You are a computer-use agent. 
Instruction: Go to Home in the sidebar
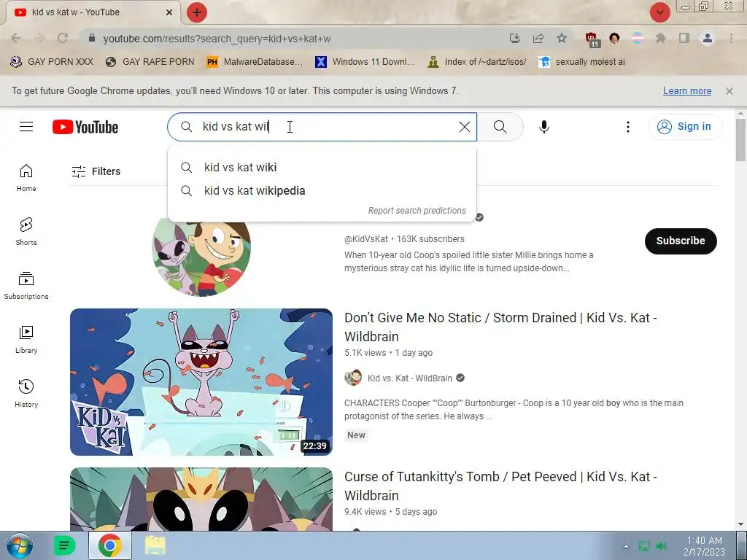26,178
